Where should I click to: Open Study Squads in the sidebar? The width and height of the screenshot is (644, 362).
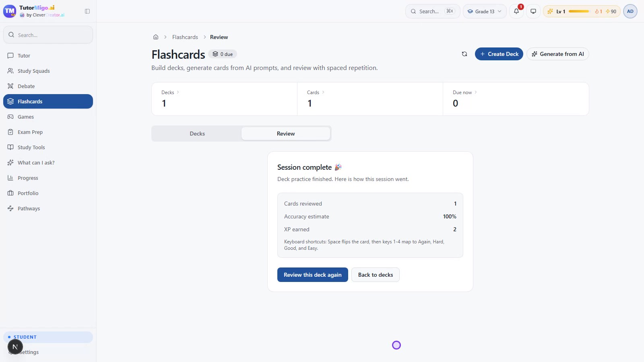[48, 71]
